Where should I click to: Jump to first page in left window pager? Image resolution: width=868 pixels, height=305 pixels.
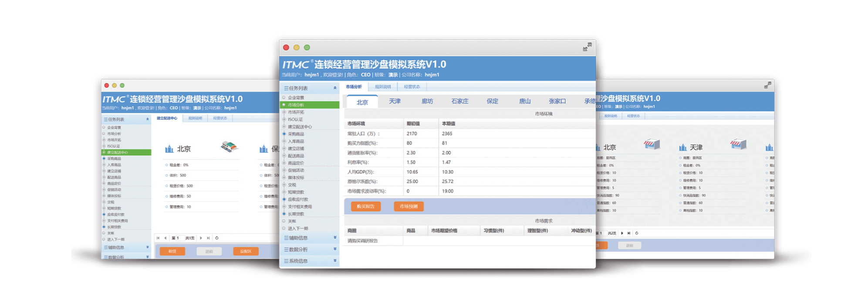158,238
